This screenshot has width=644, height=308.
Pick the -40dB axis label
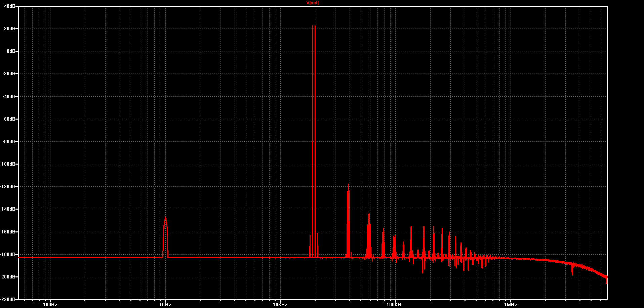click(9, 96)
